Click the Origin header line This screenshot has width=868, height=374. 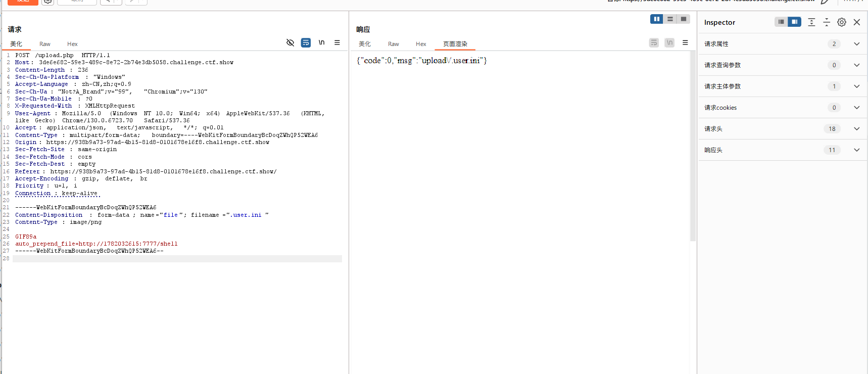pyautogui.click(x=142, y=142)
